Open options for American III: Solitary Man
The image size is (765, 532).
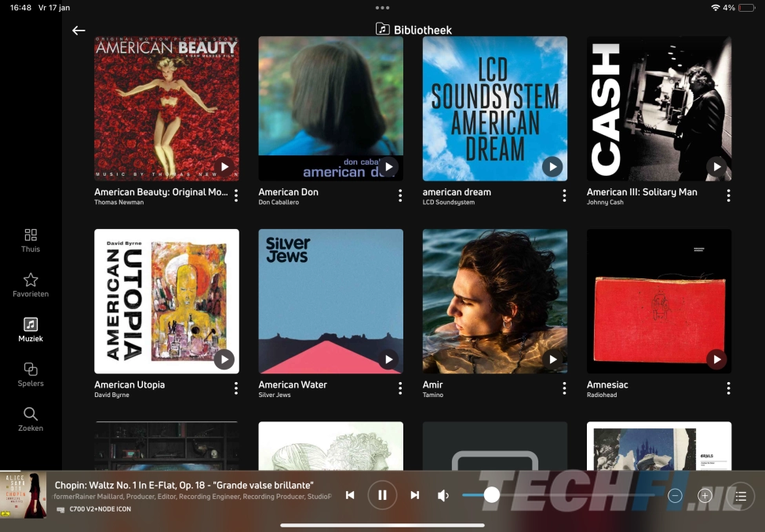[728, 195]
